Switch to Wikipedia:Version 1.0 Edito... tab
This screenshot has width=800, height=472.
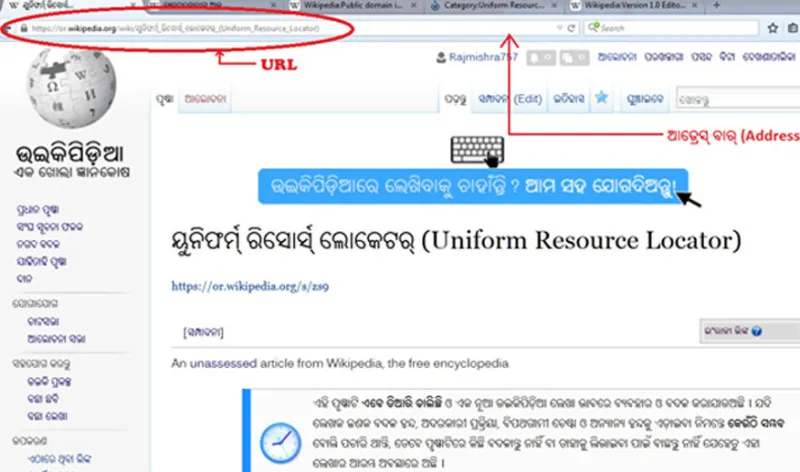pyautogui.click(x=634, y=5)
